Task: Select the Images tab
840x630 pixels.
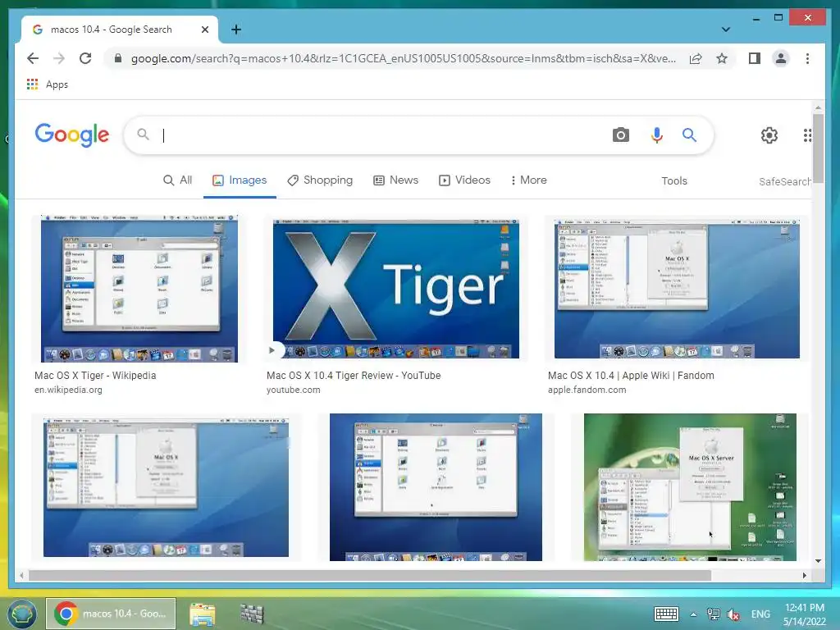Action: click(240, 180)
